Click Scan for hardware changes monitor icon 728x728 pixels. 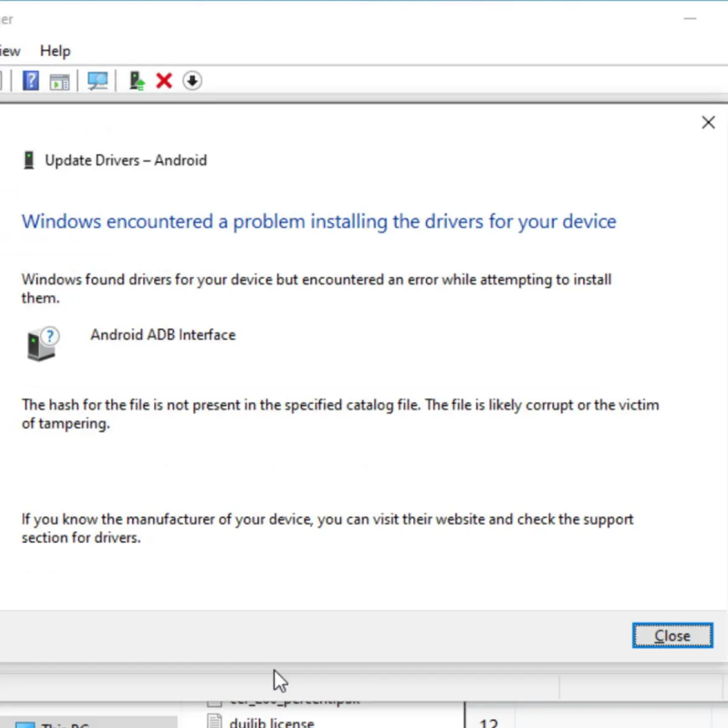pyautogui.click(x=97, y=81)
